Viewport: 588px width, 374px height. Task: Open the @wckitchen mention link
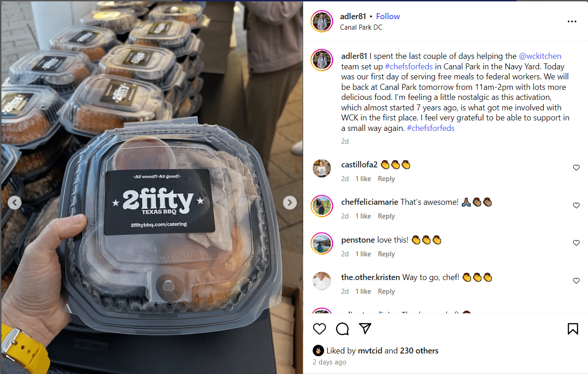[x=540, y=56]
